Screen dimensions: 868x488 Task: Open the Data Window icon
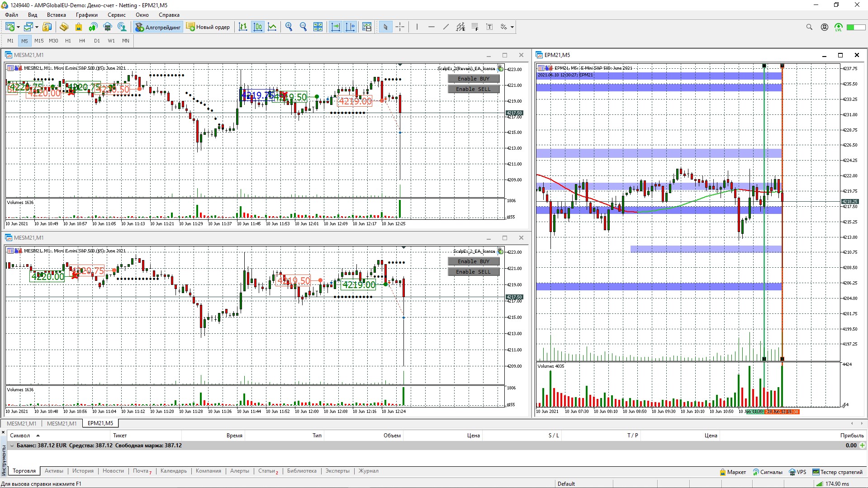click(64, 27)
